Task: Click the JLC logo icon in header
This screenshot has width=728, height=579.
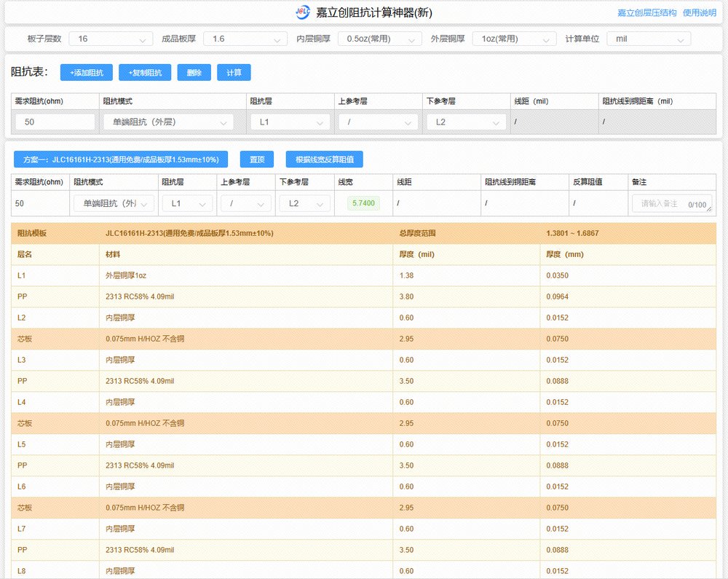Action: 303,12
